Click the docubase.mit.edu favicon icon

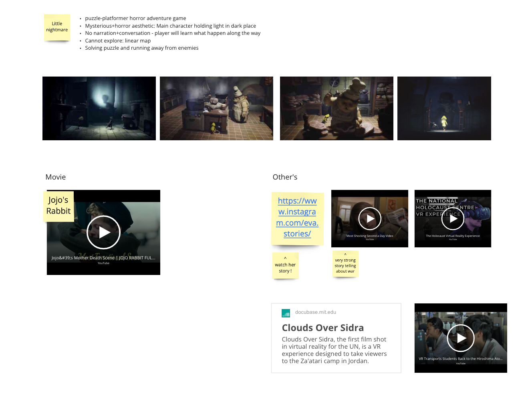pyautogui.click(x=286, y=313)
